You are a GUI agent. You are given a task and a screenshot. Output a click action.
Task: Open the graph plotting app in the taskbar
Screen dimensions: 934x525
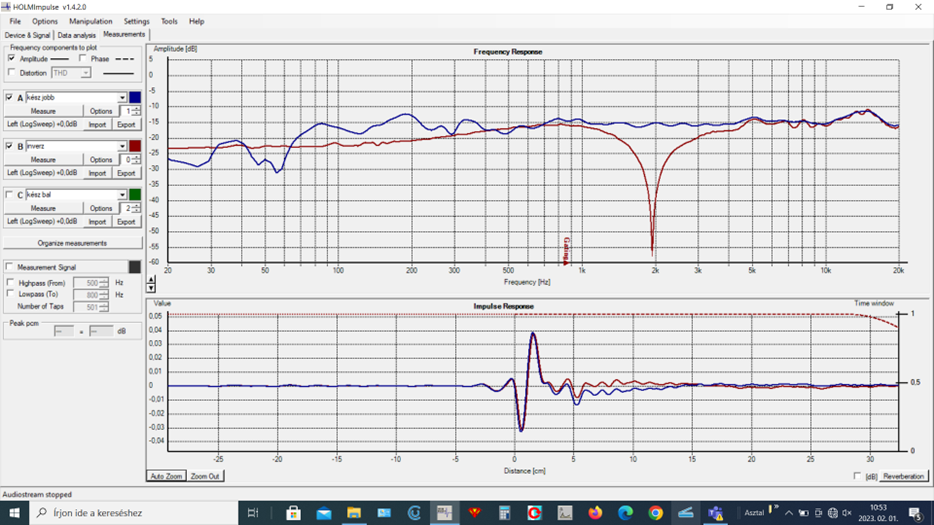(565, 512)
